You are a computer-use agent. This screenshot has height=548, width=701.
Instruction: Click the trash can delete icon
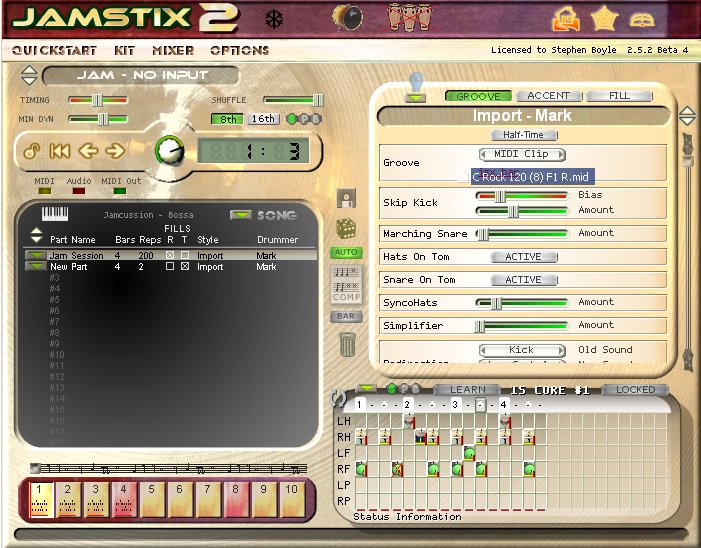346,345
